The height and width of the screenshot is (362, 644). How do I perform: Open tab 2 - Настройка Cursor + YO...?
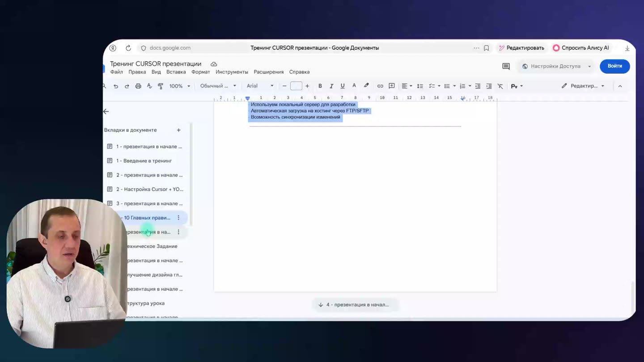(150, 189)
